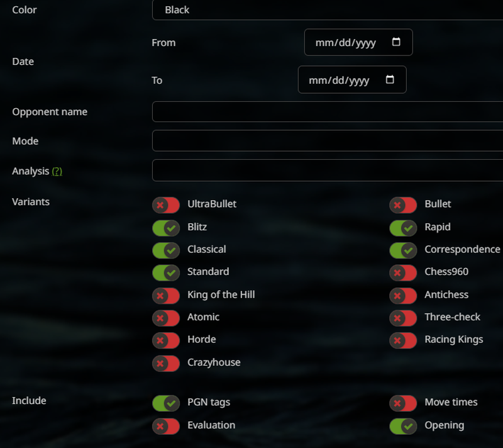Open the Analysis help question mark link
Viewport: 503px width, 448px height.
click(57, 171)
